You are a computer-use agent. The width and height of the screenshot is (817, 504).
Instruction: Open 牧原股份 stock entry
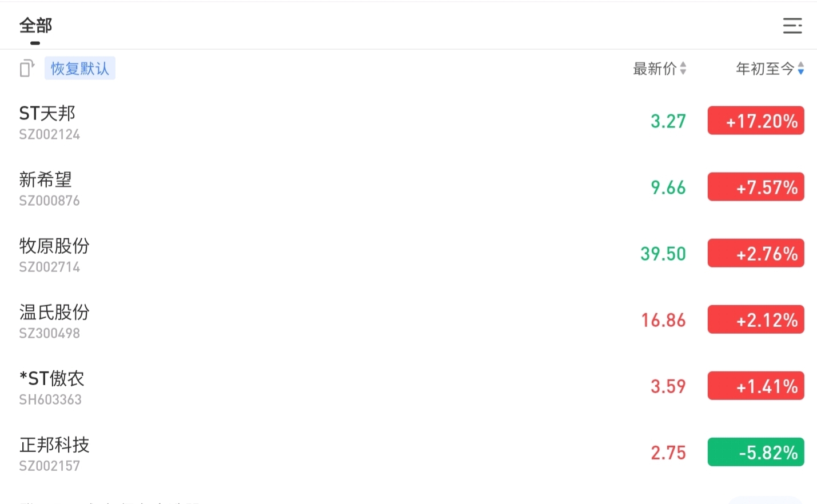[x=408, y=254]
